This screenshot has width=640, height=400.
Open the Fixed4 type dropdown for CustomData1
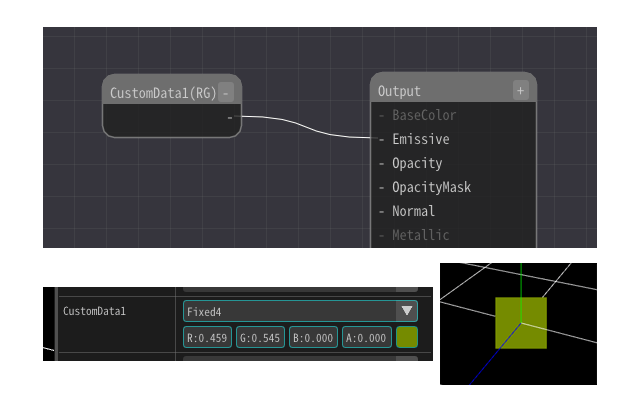tap(300, 311)
